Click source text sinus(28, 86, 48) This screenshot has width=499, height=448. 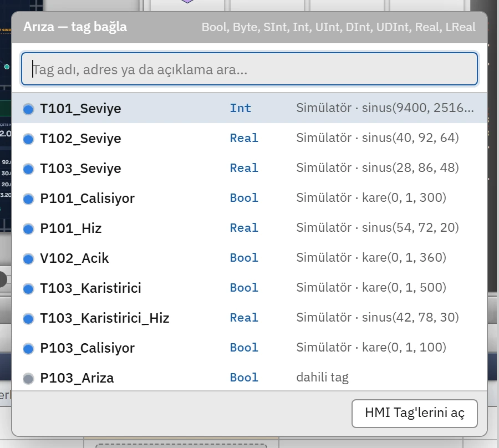[x=410, y=167]
